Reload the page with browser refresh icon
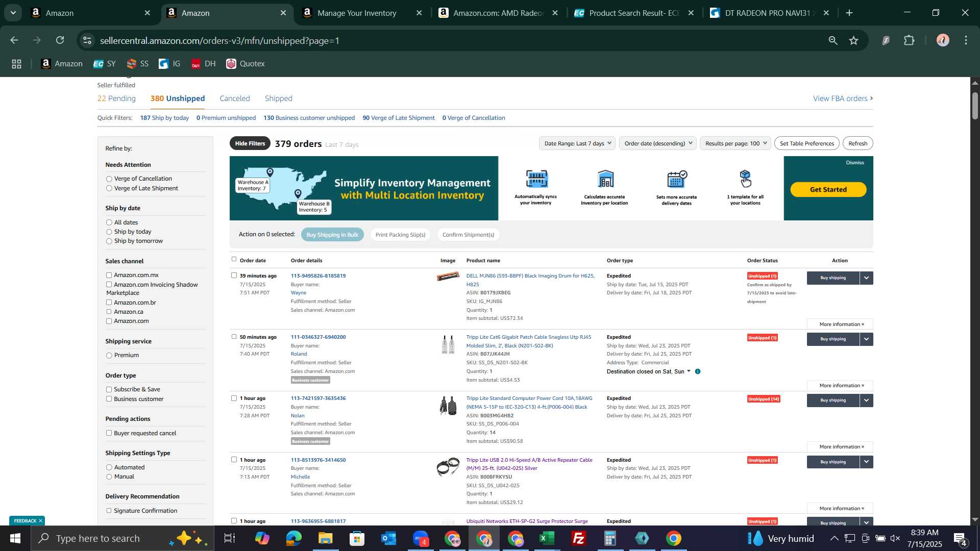 (60, 40)
